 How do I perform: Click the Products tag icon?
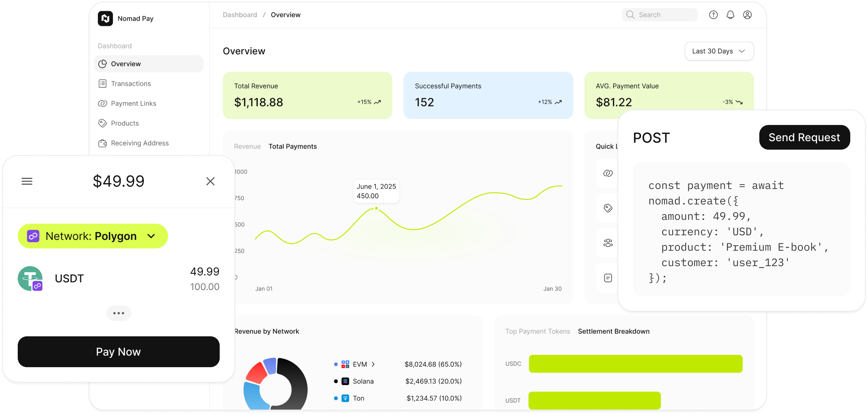click(102, 123)
